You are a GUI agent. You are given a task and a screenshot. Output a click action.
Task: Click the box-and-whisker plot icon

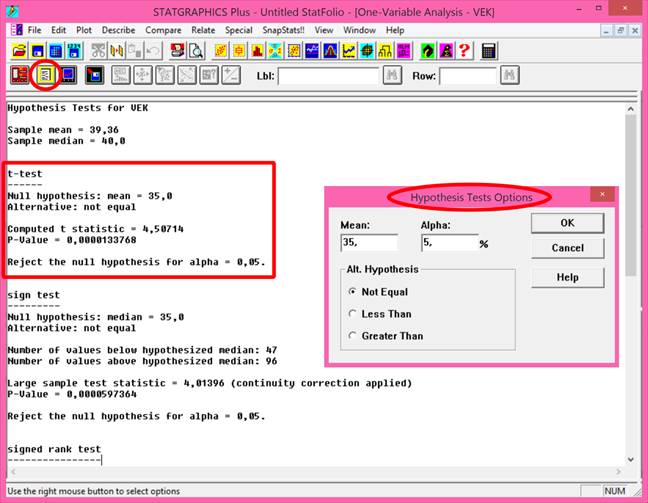pyautogui.click(x=239, y=51)
